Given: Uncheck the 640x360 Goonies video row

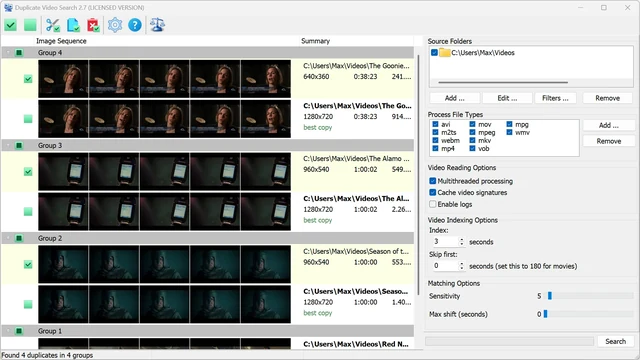Looking at the screenshot, I should pyautogui.click(x=28, y=79).
